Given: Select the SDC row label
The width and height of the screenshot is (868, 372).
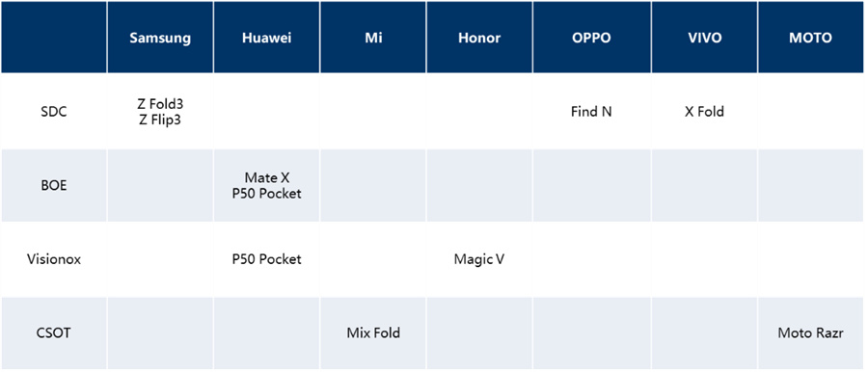Looking at the screenshot, I should click(54, 111).
